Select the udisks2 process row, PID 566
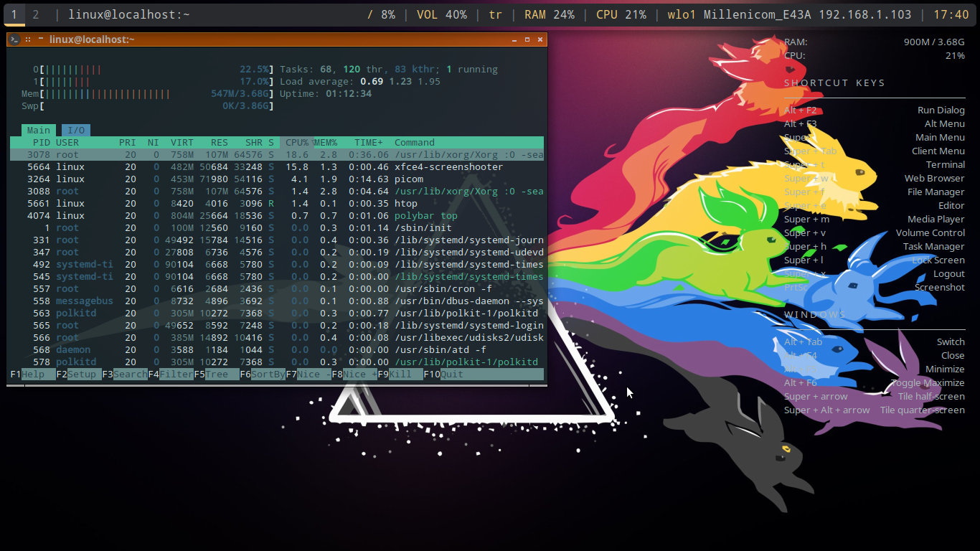Image resolution: width=980 pixels, height=551 pixels. tap(277, 337)
